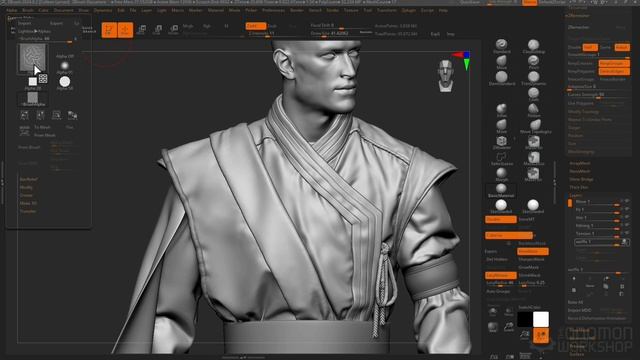This screenshot has width=640, height=360.
Task: Click the SwitchColor button
Action: (529, 307)
